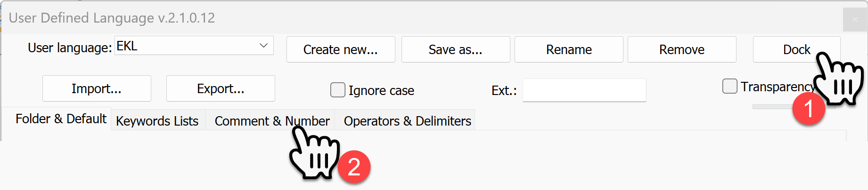The image size is (868, 190).
Task: Export the user defined language
Action: [x=221, y=88]
